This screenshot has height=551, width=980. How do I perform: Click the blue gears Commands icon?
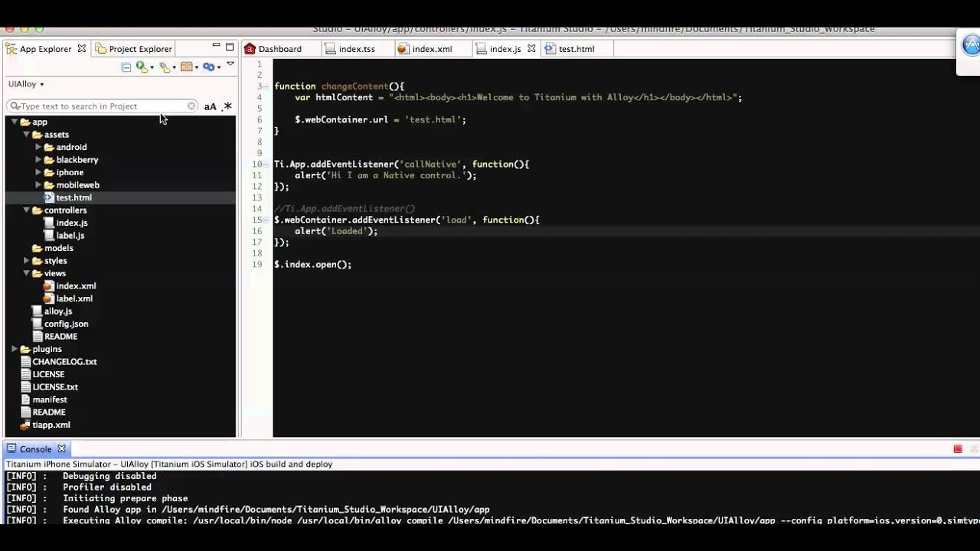(208, 67)
